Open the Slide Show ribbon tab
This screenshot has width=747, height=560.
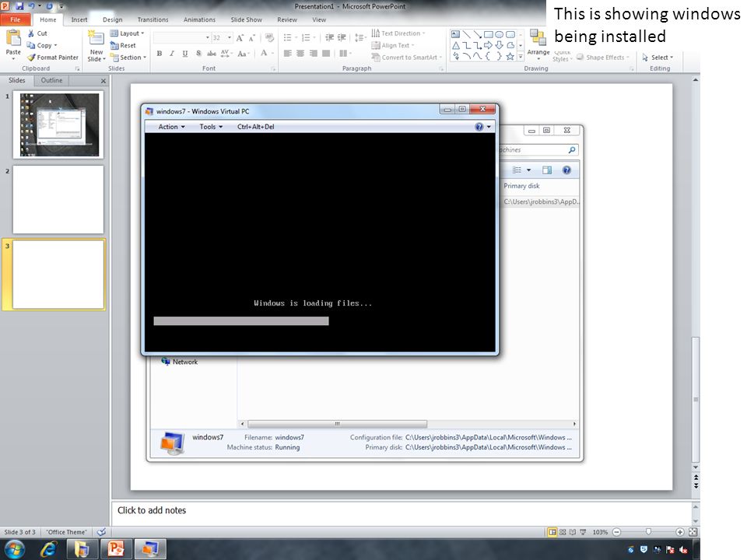pos(247,19)
